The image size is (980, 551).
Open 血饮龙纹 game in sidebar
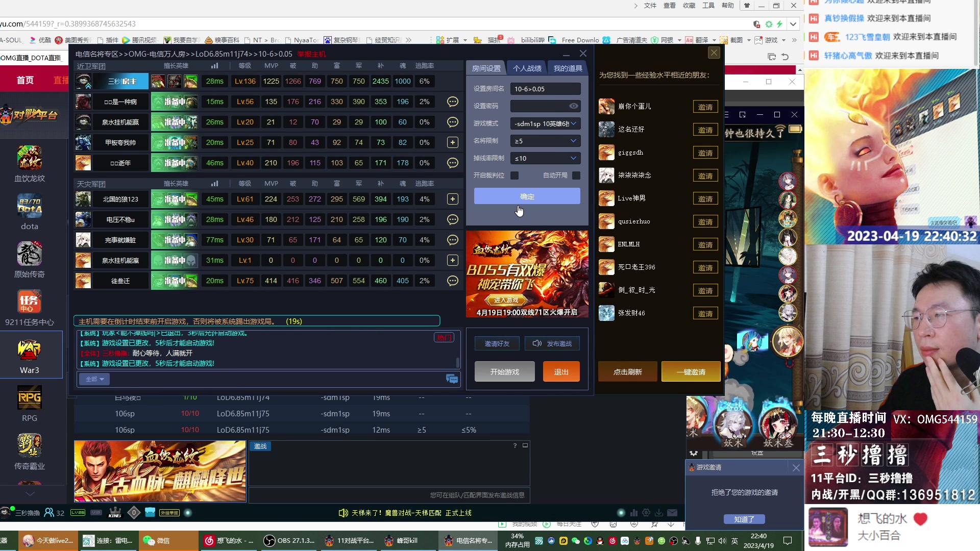click(30, 164)
